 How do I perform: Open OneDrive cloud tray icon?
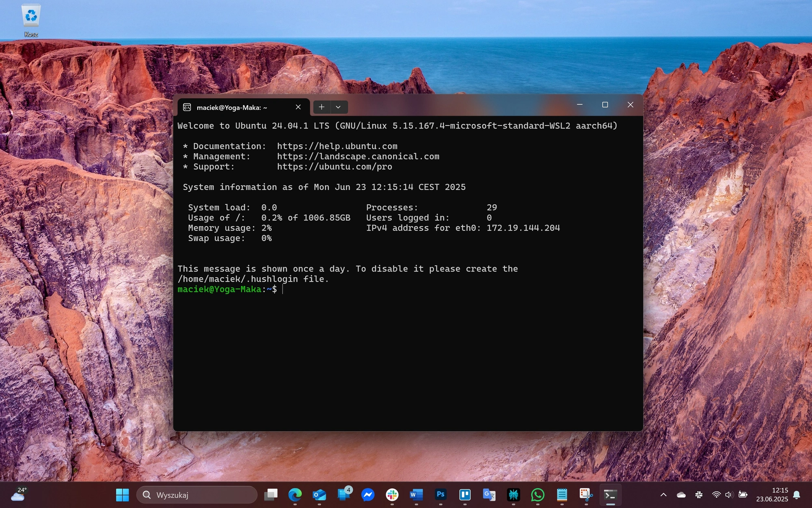pyautogui.click(x=681, y=495)
